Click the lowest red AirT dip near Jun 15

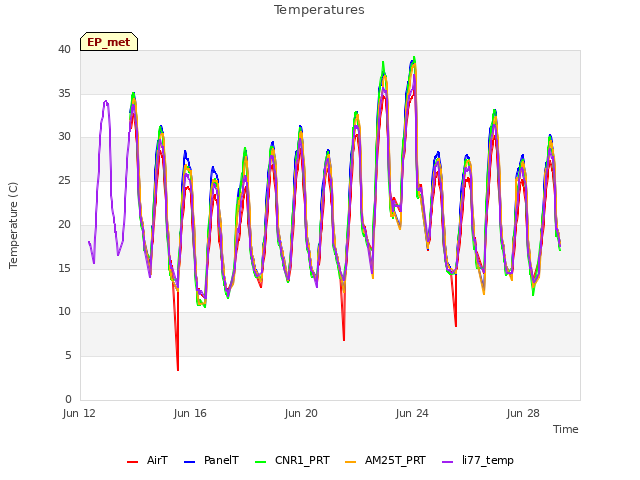pyautogui.click(x=178, y=369)
